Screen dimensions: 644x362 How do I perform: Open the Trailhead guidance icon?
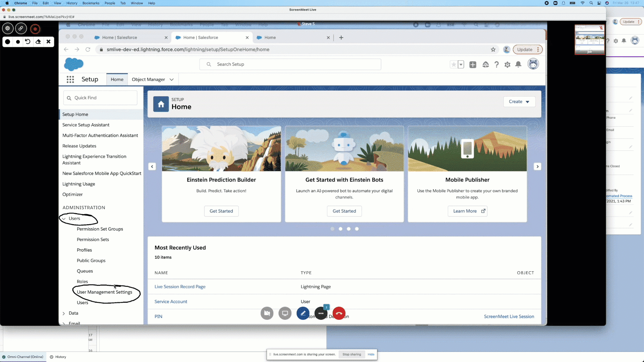point(486,65)
